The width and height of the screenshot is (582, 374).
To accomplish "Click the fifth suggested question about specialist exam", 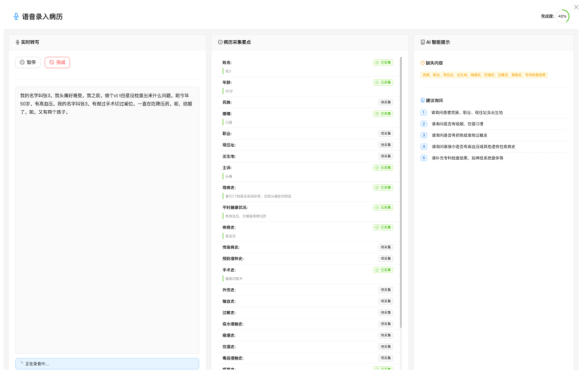I will (x=467, y=158).
